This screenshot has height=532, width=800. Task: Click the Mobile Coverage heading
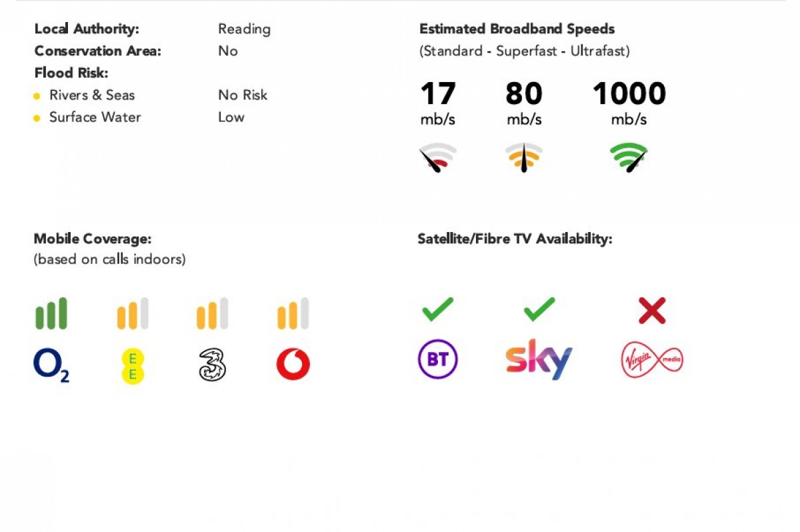point(93,239)
